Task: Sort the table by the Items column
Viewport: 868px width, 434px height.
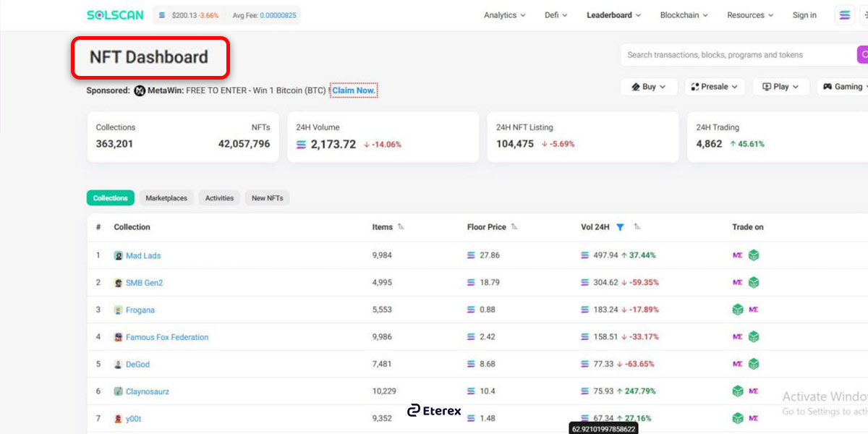Action: click(401, 227)
